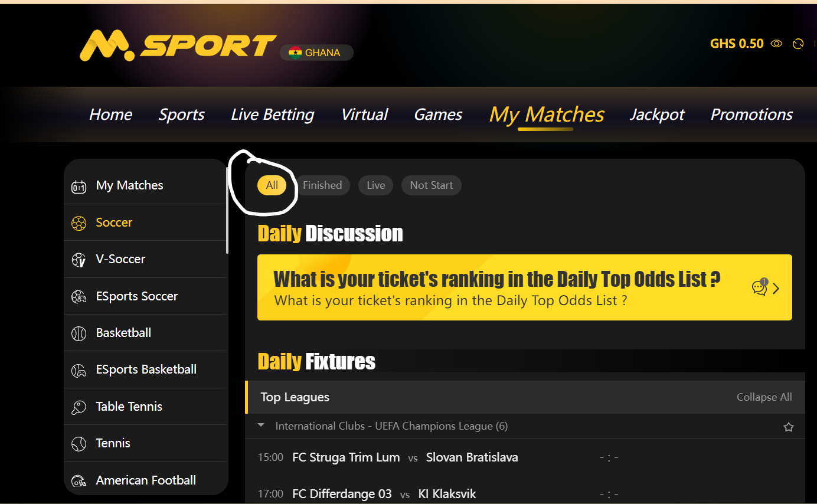817x504 pixels.
Task: Toggle balance visibility eye icon
Action: 777,44
